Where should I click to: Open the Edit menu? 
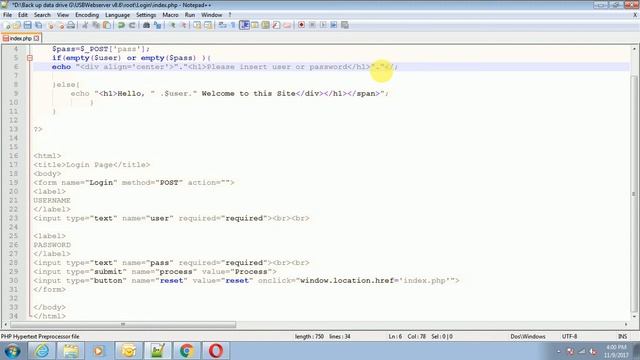pyautogui.click(x=23, y=15)
